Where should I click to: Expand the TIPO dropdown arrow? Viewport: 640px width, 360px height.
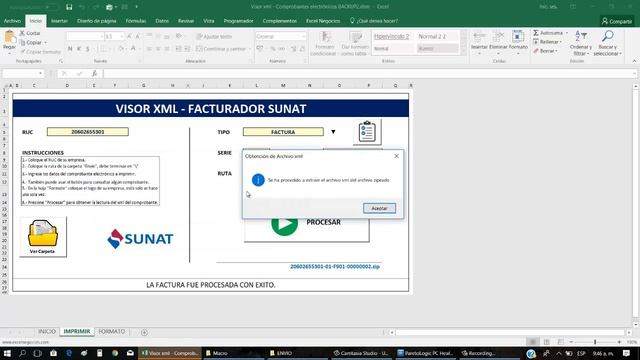(x=333, y=132)
